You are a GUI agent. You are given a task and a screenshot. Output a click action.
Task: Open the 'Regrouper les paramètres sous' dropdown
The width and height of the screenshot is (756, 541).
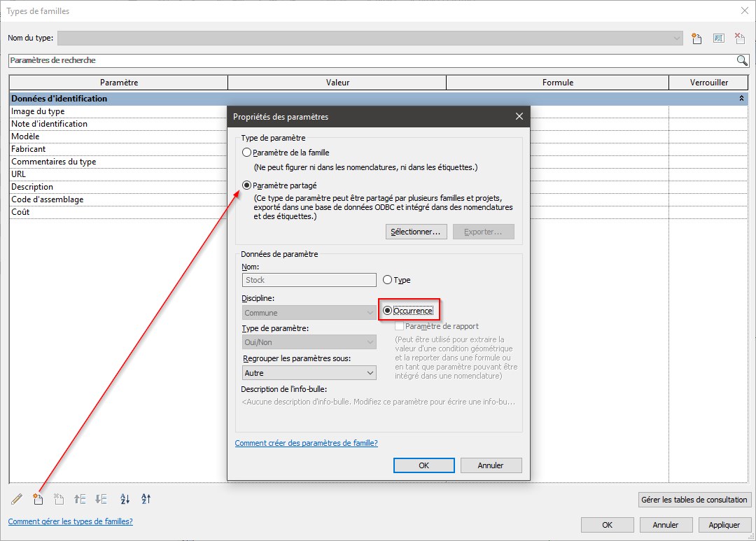[x=309, y=373]
